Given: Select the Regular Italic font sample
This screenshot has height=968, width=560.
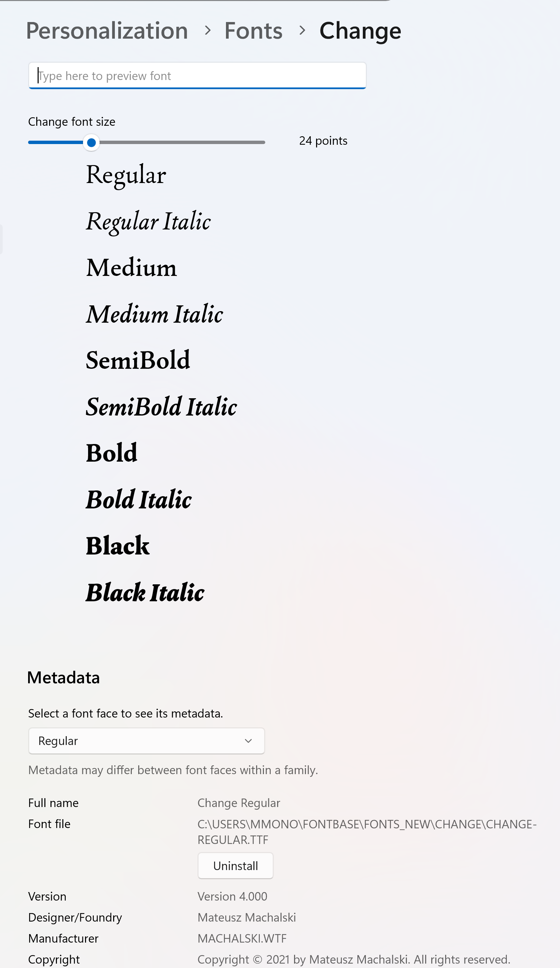Looking at the screenshot, I should tap(148, 222).
